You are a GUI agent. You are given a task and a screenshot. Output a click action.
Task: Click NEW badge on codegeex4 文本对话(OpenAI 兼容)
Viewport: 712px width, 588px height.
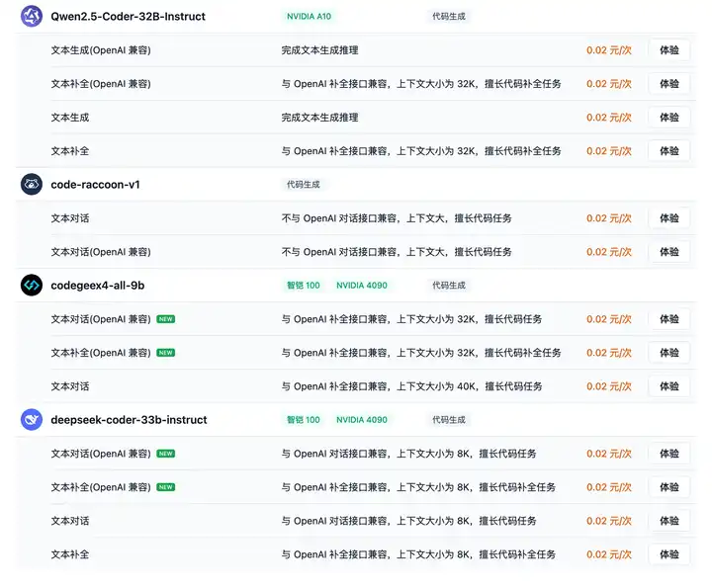click(166, 319)
